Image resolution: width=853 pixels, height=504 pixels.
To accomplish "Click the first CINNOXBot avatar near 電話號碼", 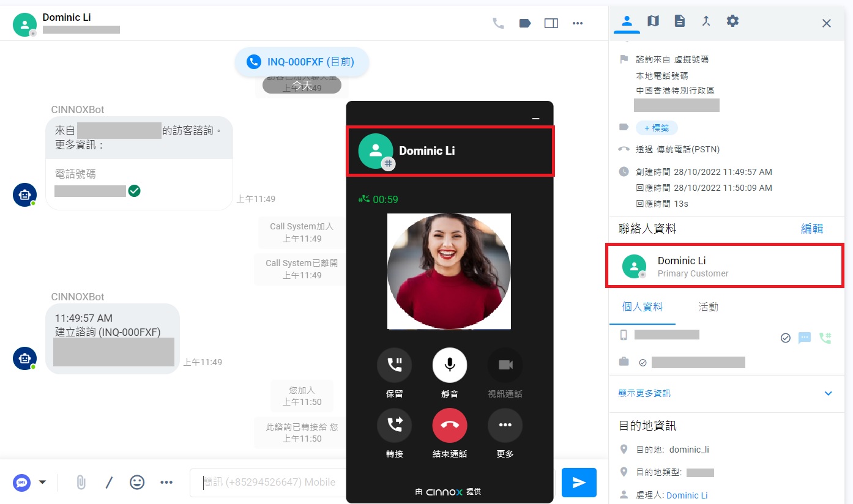I will [x=24, y=195].
